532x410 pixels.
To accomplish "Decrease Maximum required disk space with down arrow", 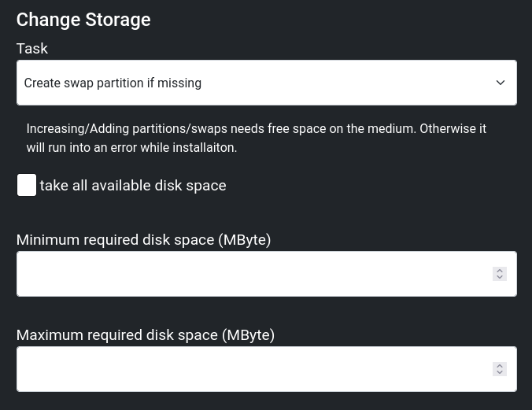I will tap(500, 373).
